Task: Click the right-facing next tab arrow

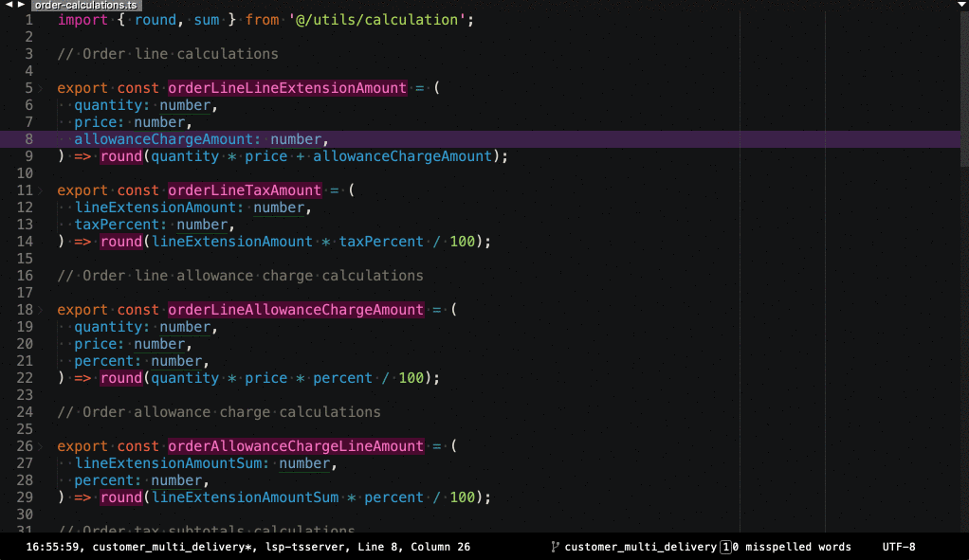Action: (21, 4)
